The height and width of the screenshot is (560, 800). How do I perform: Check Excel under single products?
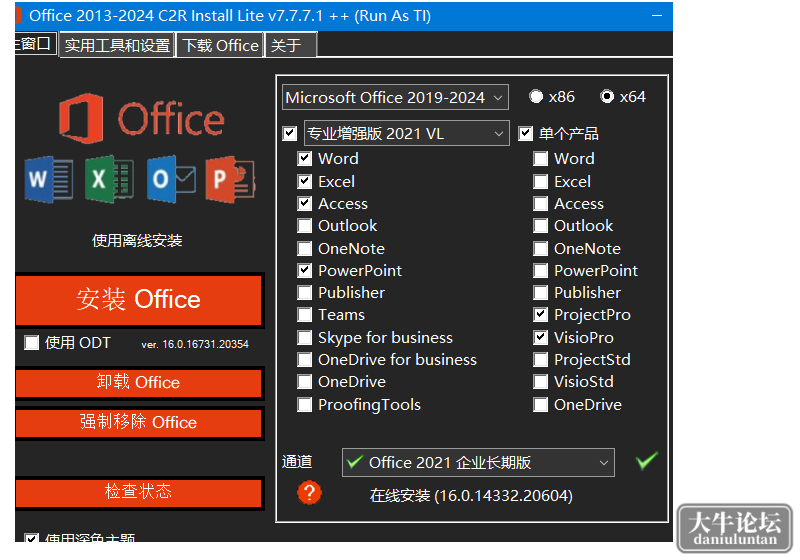click(x=540, y=182)
